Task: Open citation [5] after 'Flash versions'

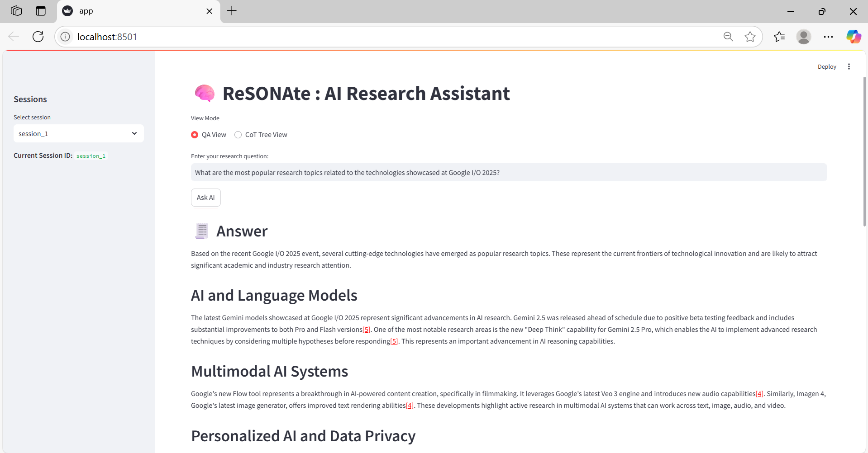Action: (367, 330)
